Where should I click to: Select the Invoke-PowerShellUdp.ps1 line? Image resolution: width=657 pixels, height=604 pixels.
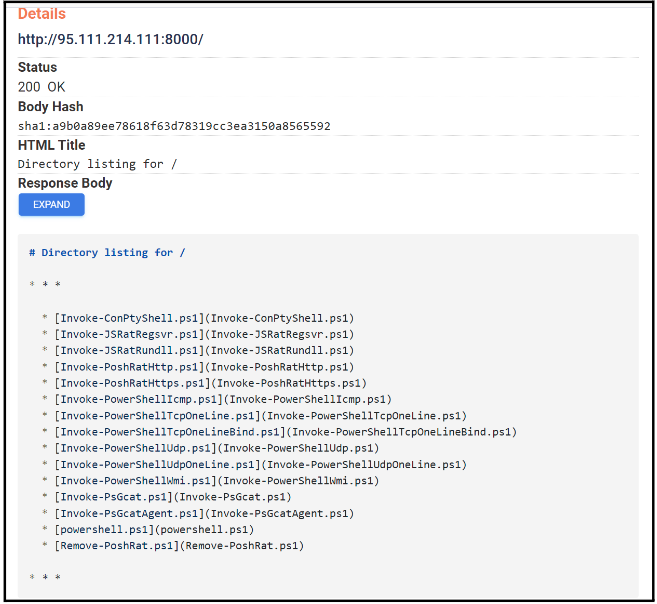point(211,448)
